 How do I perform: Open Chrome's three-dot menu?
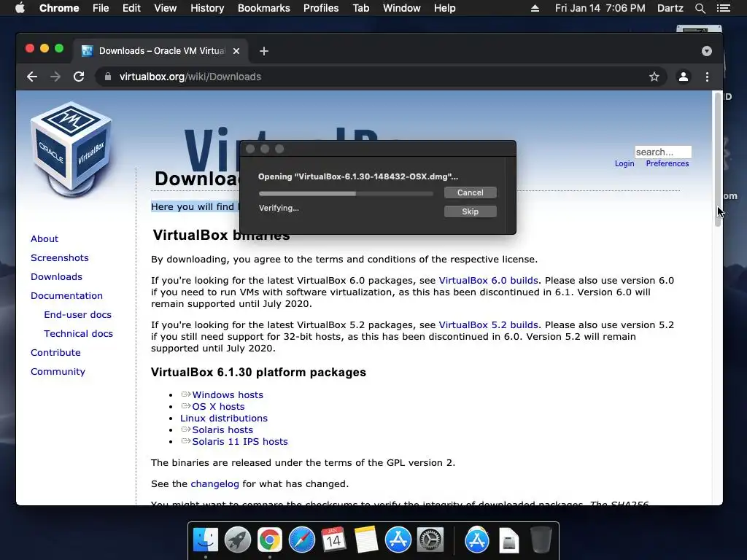point(707,77)
